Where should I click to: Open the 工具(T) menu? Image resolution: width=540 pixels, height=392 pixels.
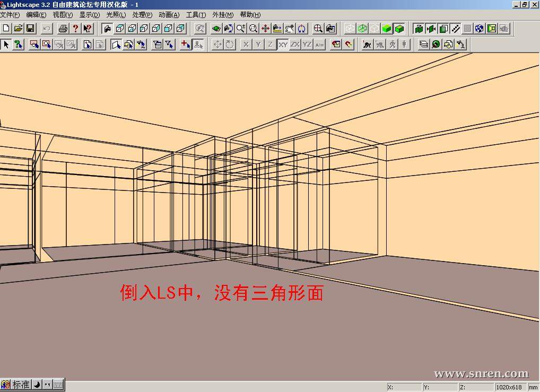tap(196, 15)
